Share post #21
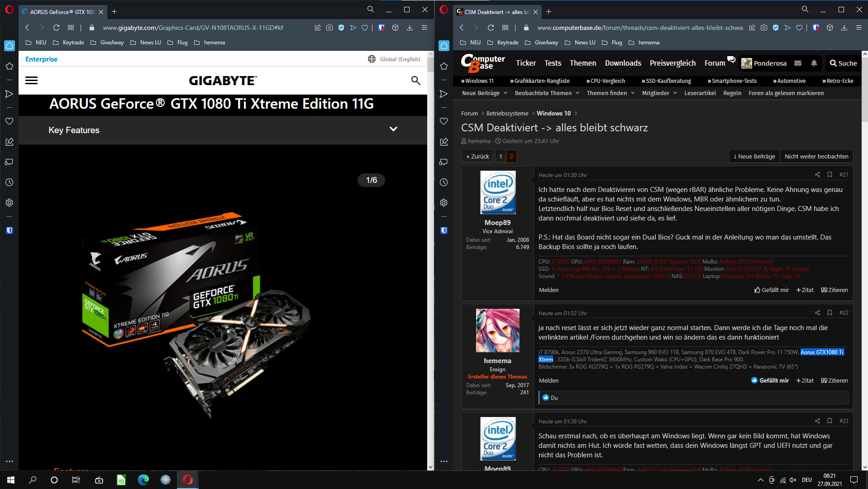 tap(817, 175)
